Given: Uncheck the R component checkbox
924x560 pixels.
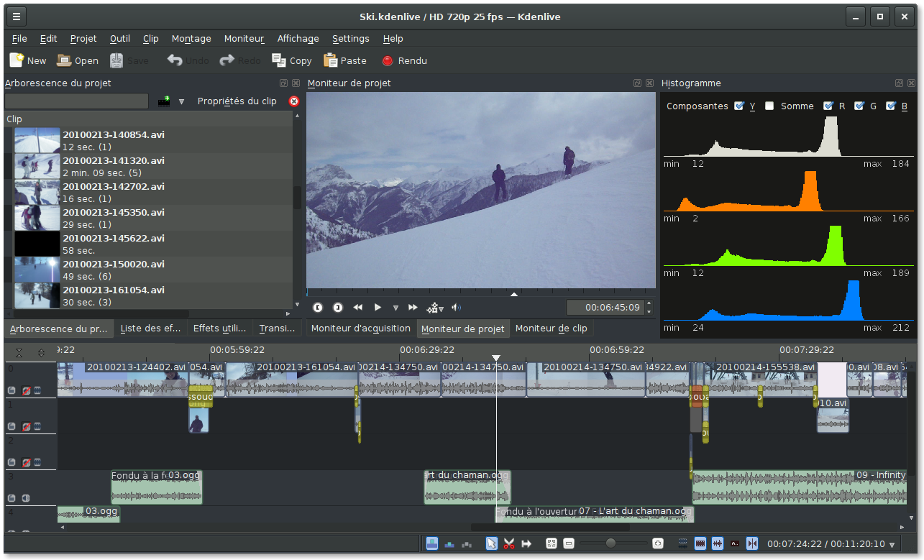Looking at the screenshot, I should tap(828, 106).
